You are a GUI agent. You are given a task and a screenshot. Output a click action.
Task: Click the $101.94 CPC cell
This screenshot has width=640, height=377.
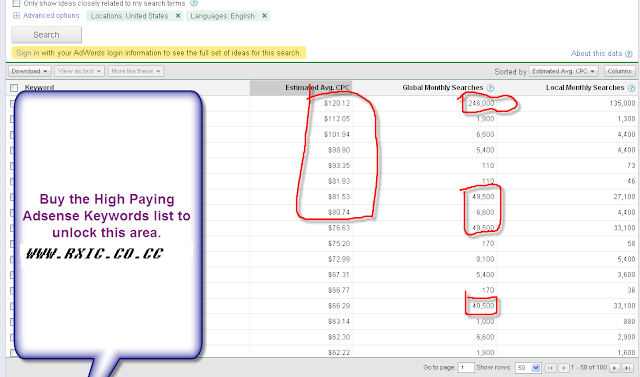(337, 134)
